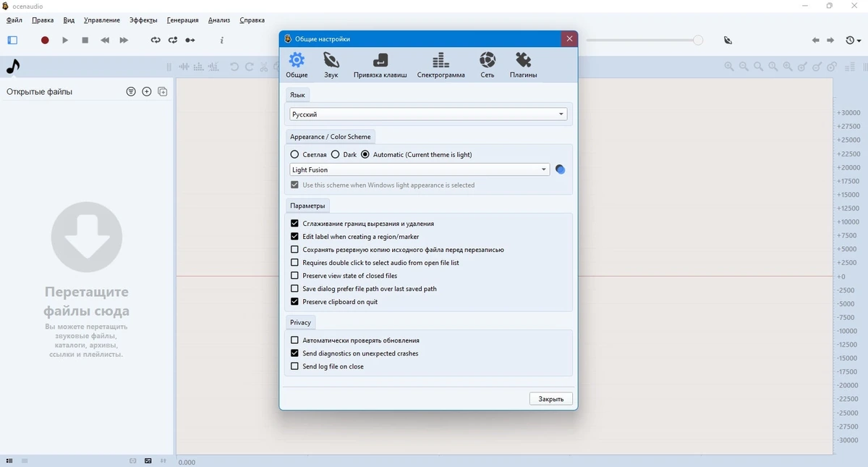Click the forward arrow navigation icon

pyautogui.click(x=831, y=41)
